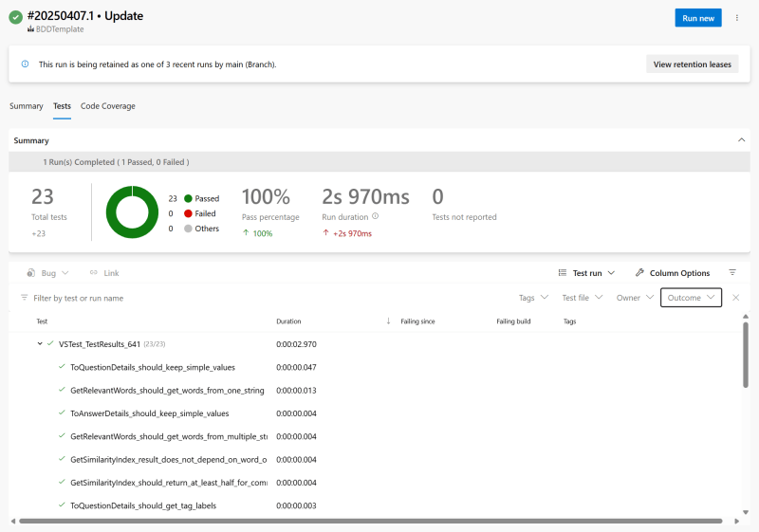
Task: Click the Failing since column header
Action: tap(417, 321)
